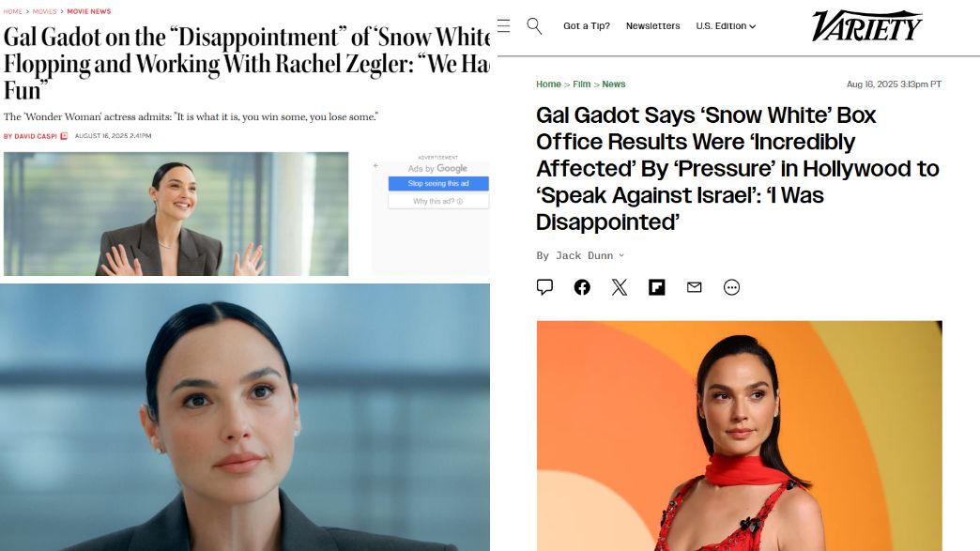Open the Newsletters menu item
The image size is (980, 551).
pos(652,25)
